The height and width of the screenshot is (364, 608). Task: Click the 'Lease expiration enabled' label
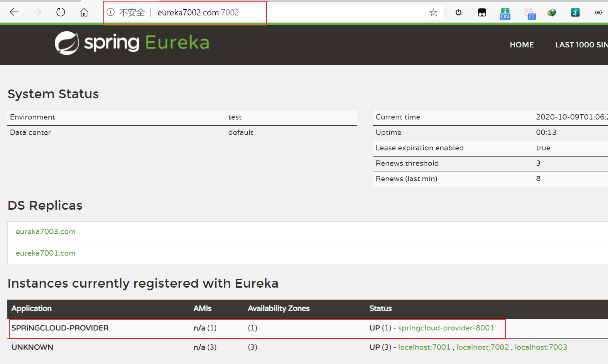tap(420, 148)
